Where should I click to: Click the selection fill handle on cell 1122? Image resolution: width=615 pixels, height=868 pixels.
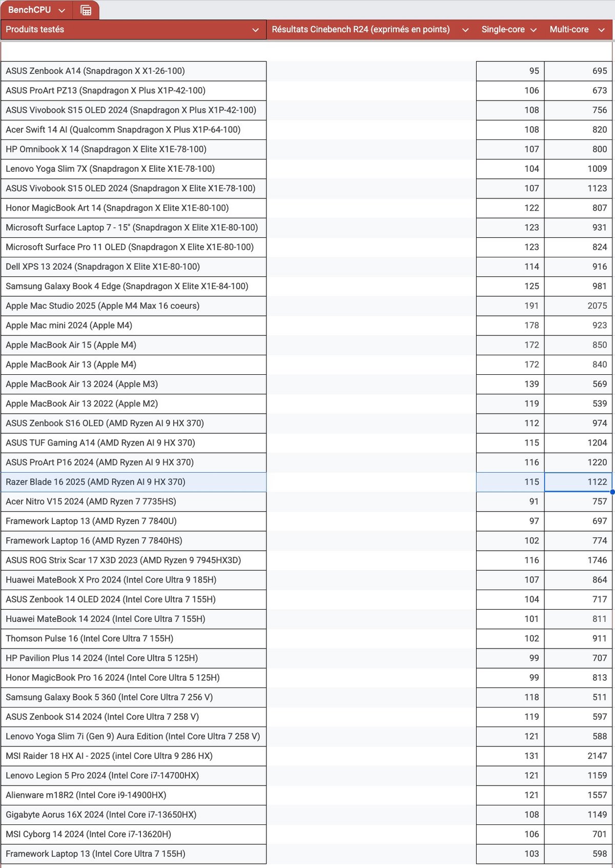tap(612, 492)
